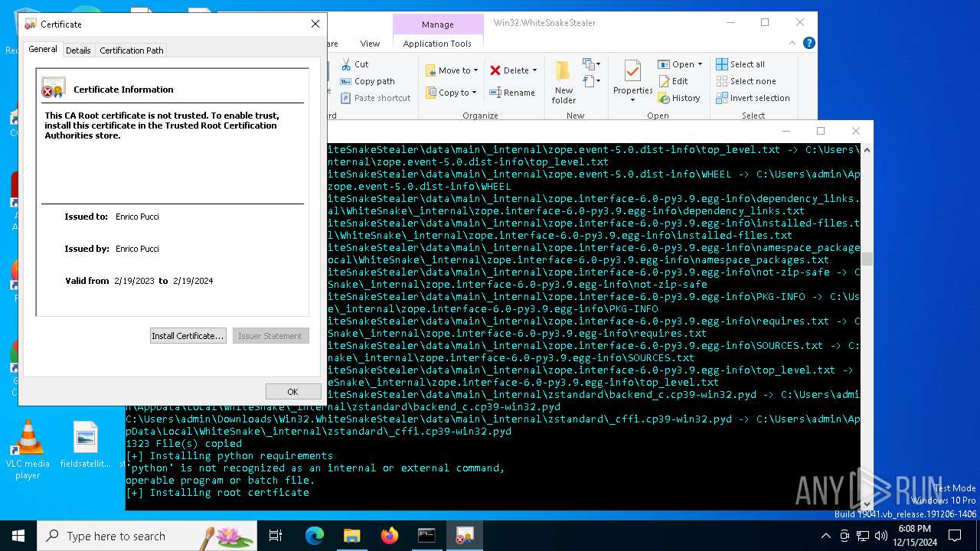Launch Firefox from taskbar

(x=389, y=536)
